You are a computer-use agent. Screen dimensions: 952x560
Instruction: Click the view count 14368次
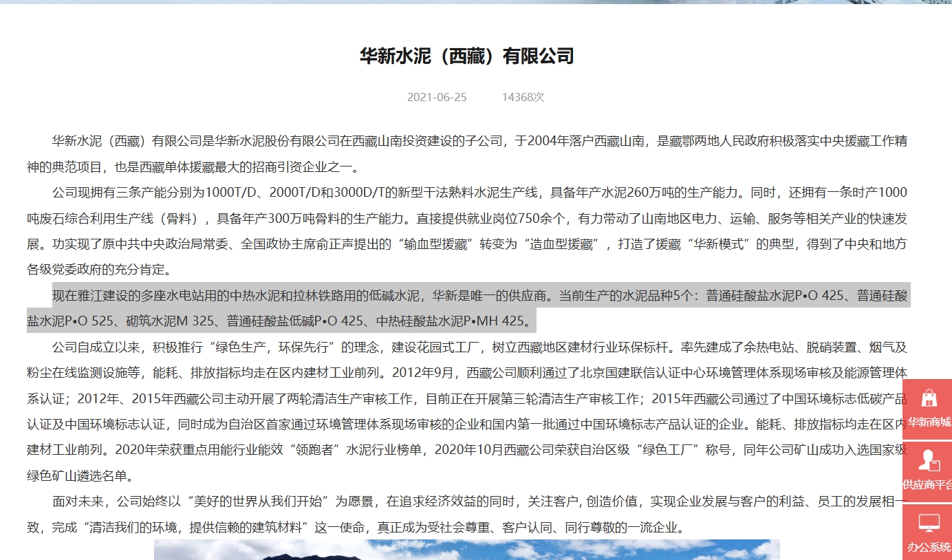click(x=523, y=97)
